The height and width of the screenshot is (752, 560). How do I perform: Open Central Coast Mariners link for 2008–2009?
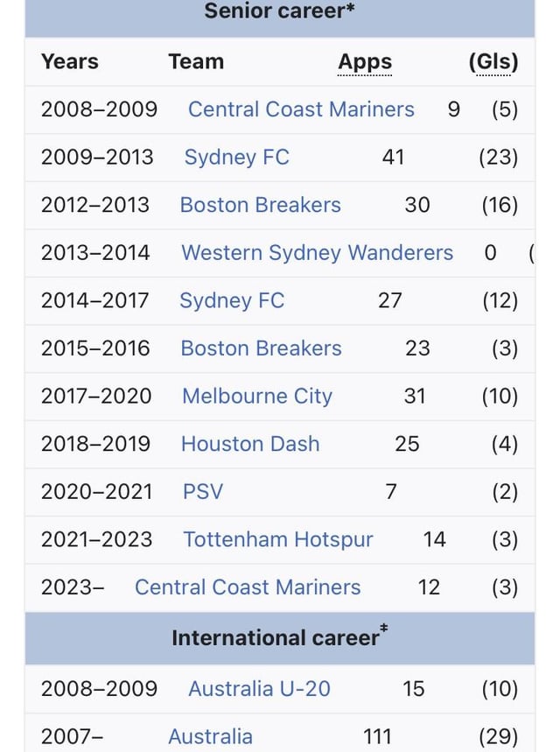point(301,109)
